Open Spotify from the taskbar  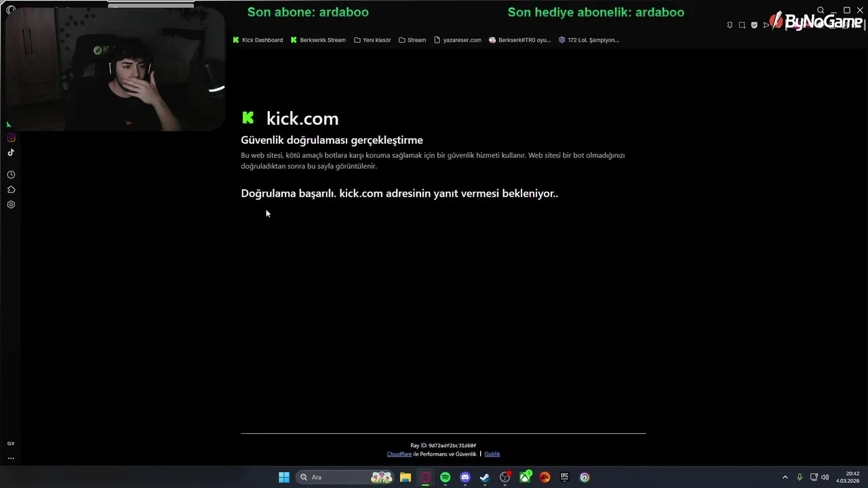point(445,477)
